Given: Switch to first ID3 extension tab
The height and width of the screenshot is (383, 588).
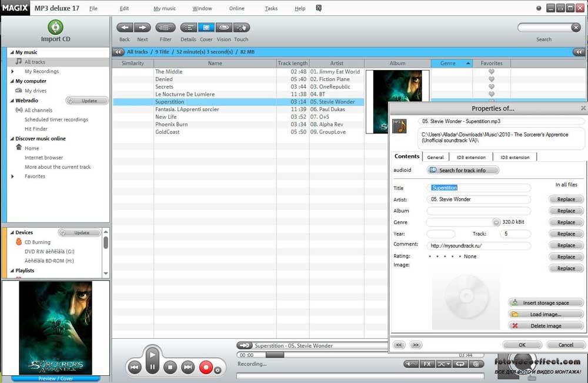Looking at the screenshot, I should coord(471,157).
